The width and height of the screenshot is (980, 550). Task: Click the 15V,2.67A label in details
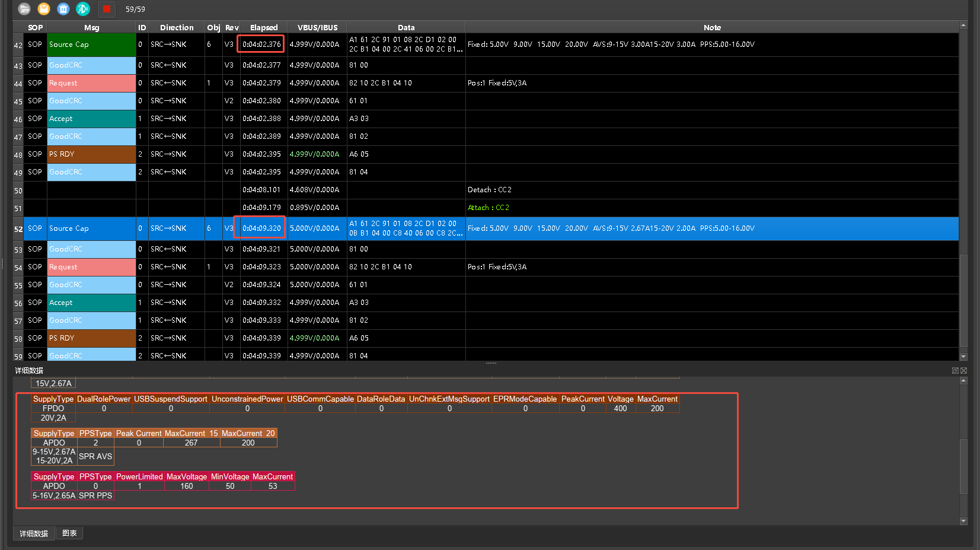coord(53,383)
